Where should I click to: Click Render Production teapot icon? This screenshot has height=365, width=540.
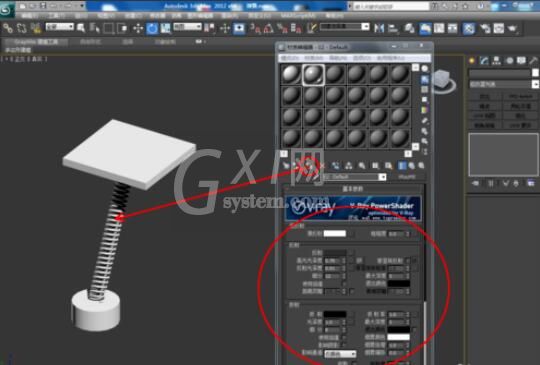[513, 28]
